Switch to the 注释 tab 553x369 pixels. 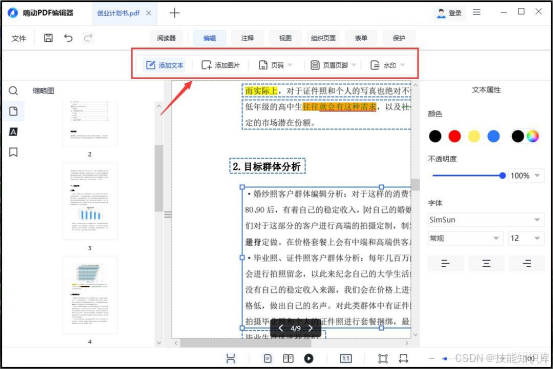coord(248,38)
